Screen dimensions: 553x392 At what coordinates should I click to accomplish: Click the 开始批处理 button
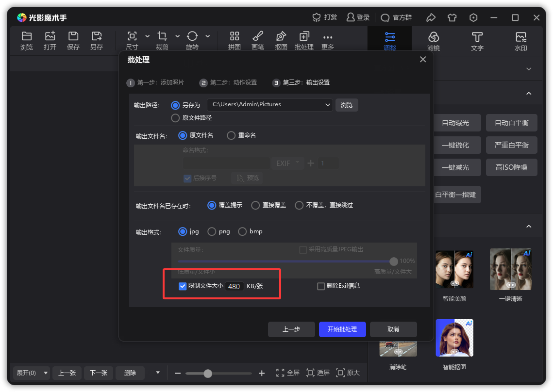click(x=342, y=329)
